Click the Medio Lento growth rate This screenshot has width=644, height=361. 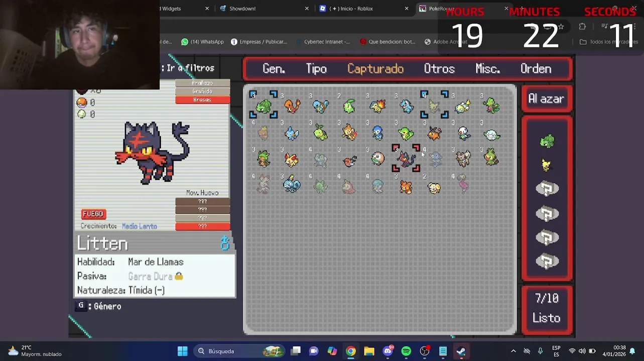pos(139,227)
